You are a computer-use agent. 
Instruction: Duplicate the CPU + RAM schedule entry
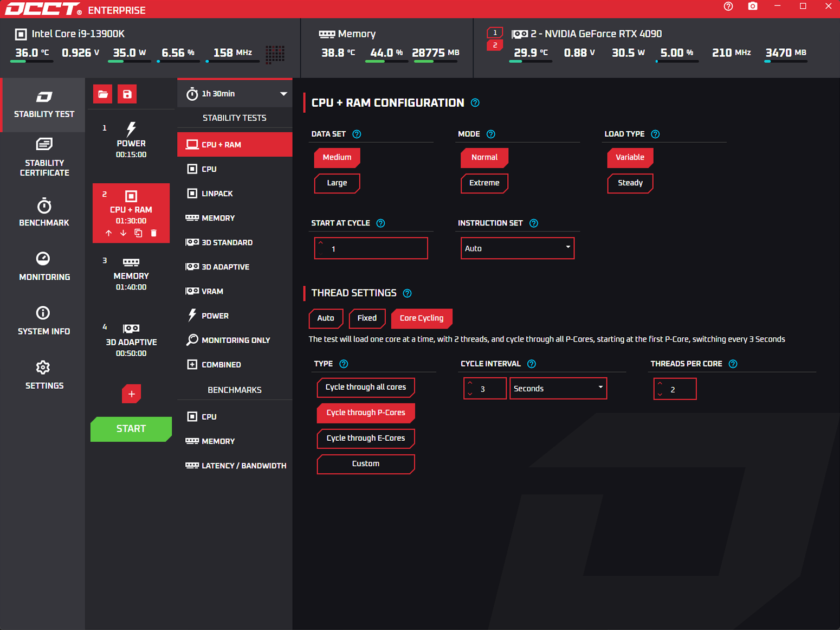[x=138, y=233]
